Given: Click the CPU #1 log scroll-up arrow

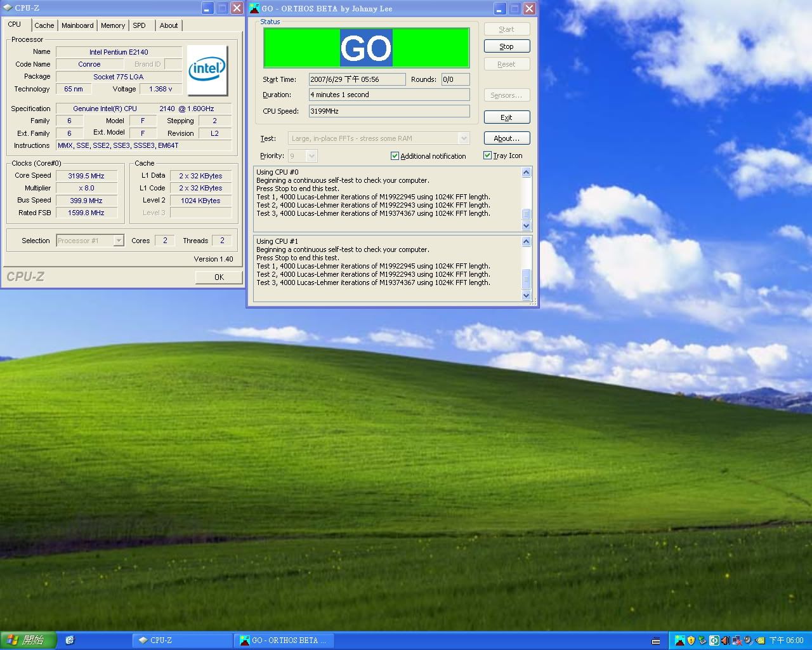Looking at the screenshot, I should point(526,241).
